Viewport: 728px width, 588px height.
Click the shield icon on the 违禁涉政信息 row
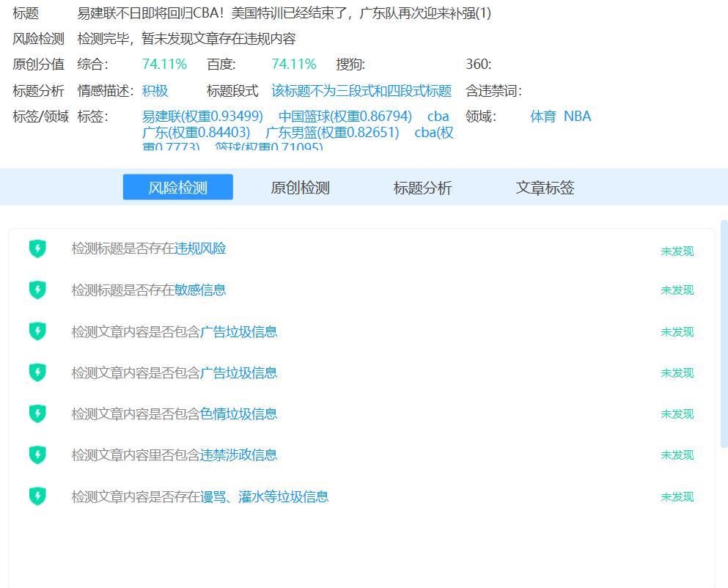[x=37, y=455]
